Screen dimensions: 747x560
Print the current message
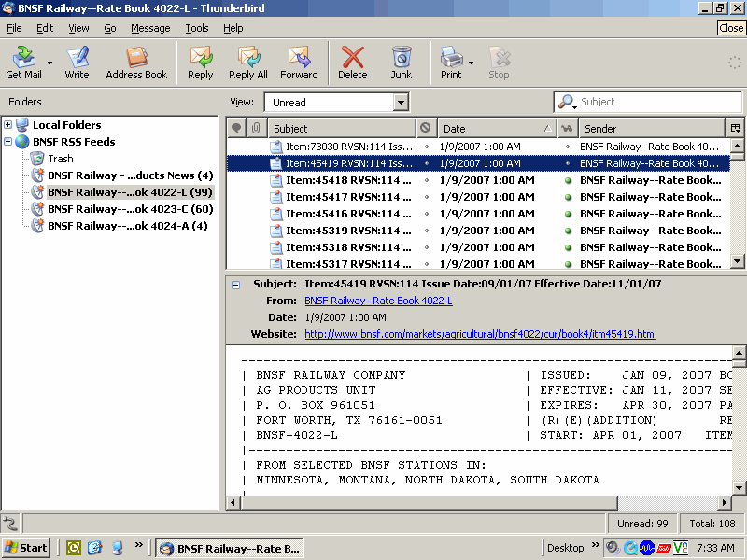point(451,63)
